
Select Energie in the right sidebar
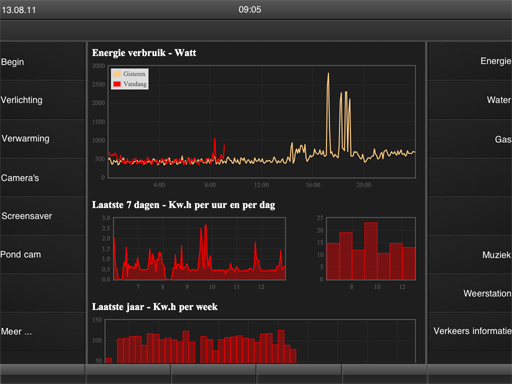(x=470, y=61)
